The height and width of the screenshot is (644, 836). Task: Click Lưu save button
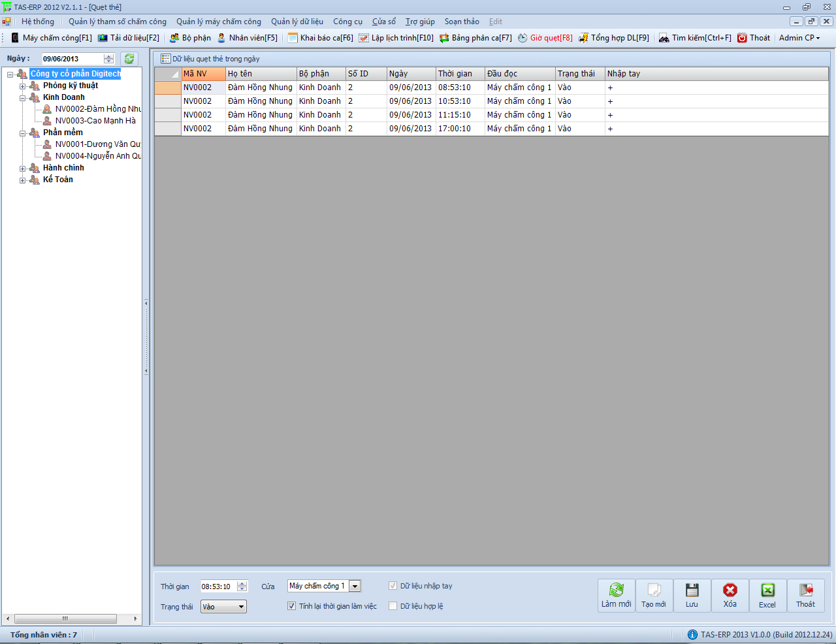(x=692, y=596)
